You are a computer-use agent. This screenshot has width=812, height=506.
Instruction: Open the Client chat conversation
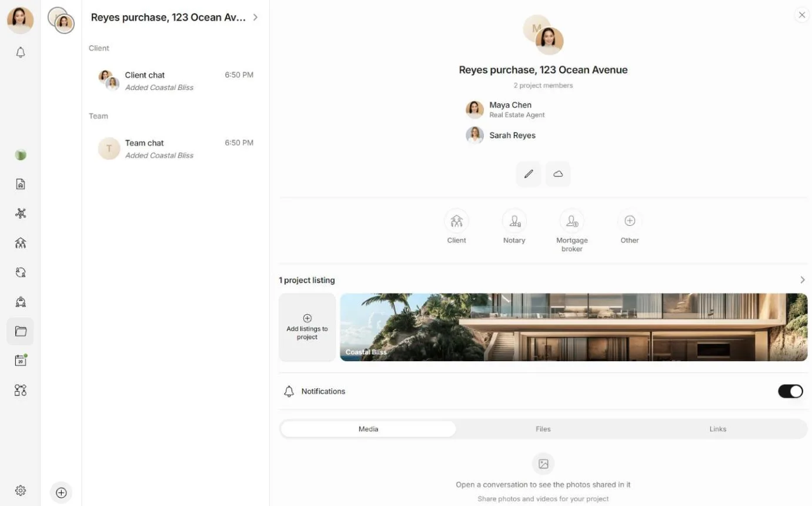click(175, 81)
